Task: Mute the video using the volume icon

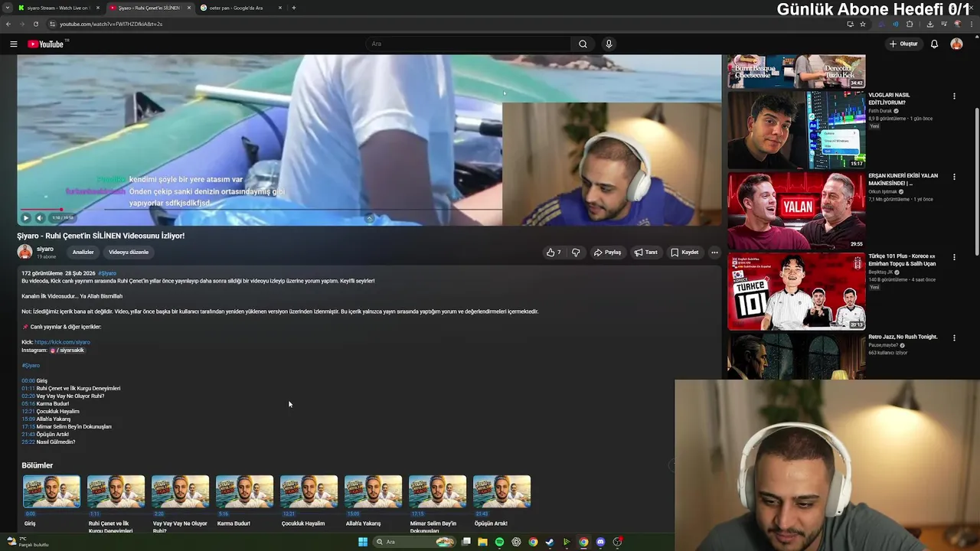Action: click(40, 217)
